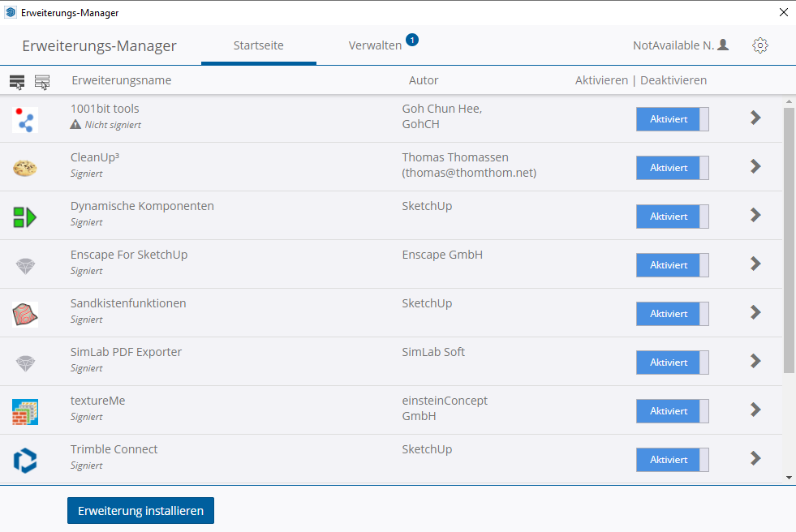Click the Sandkistenfunktionen terrain icon
This screenshot has width=796, height=532.
coord(25,314)
